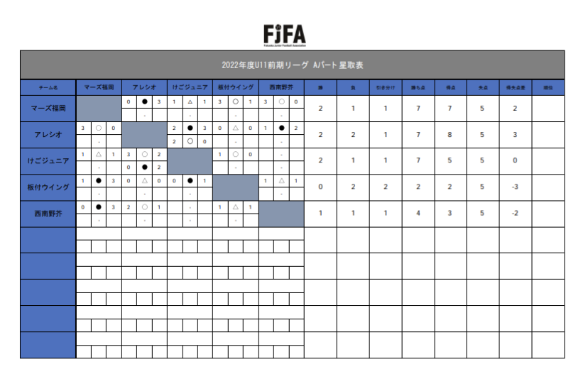The height and width of the screenshot is (391, 588).
Task: Select the マーズ福岡 team row label
Action: click(48, 108)
